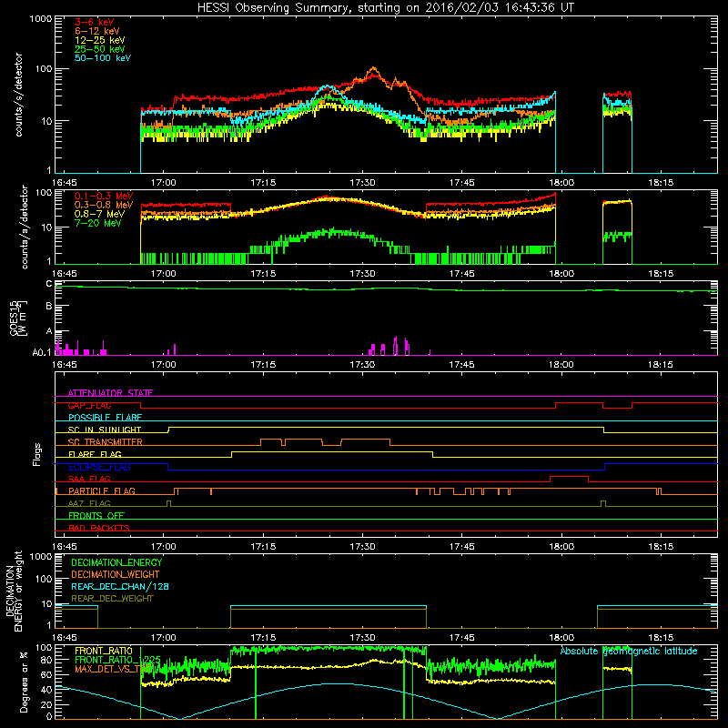
Task: Click the GAP_FLAG label
Action: (89, 405)
